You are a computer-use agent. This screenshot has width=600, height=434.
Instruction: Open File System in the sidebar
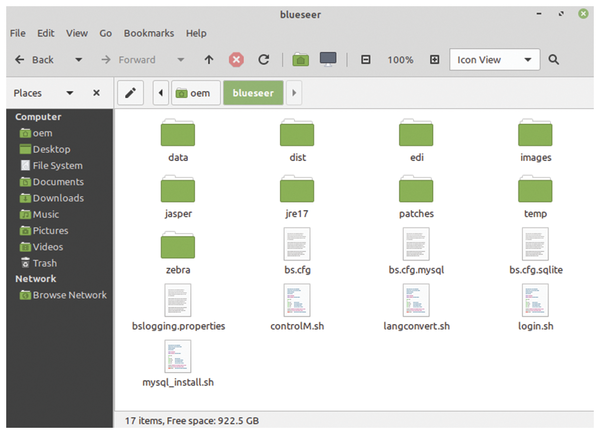(x=51, y=166)
